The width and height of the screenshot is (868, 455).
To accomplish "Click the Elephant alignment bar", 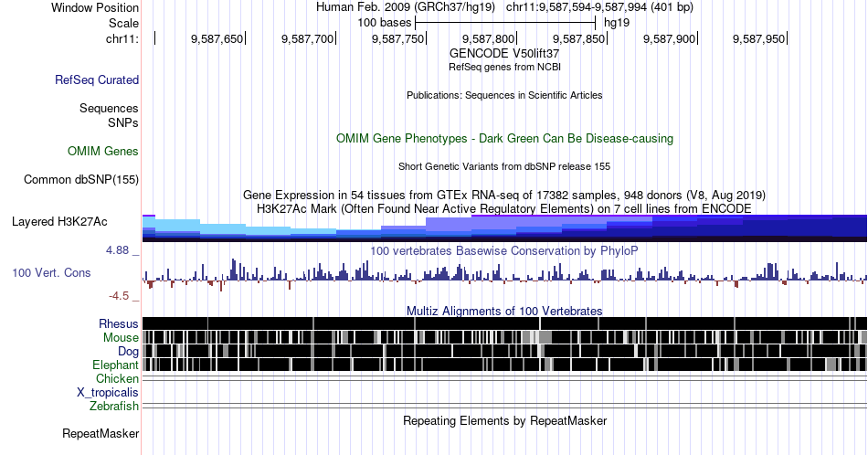I will [x=504, y=365].
